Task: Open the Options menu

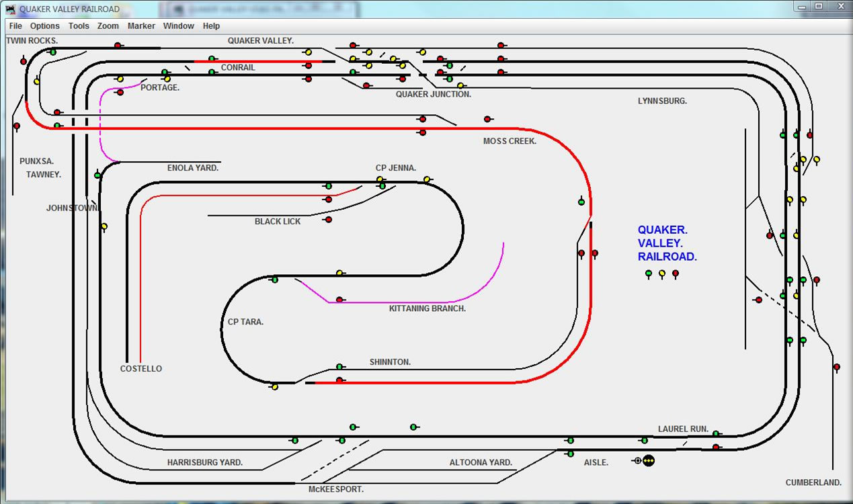Action: pyautogui.click(x=45, y=26)
